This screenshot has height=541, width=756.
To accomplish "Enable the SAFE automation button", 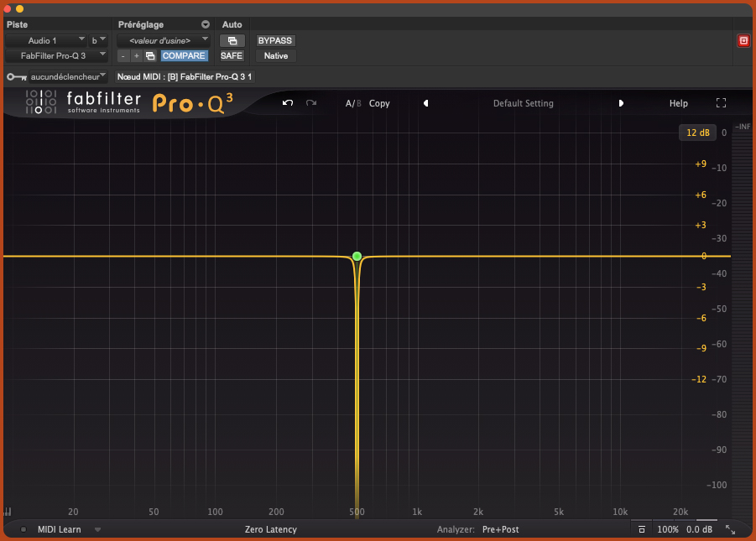I will [232, 56].
